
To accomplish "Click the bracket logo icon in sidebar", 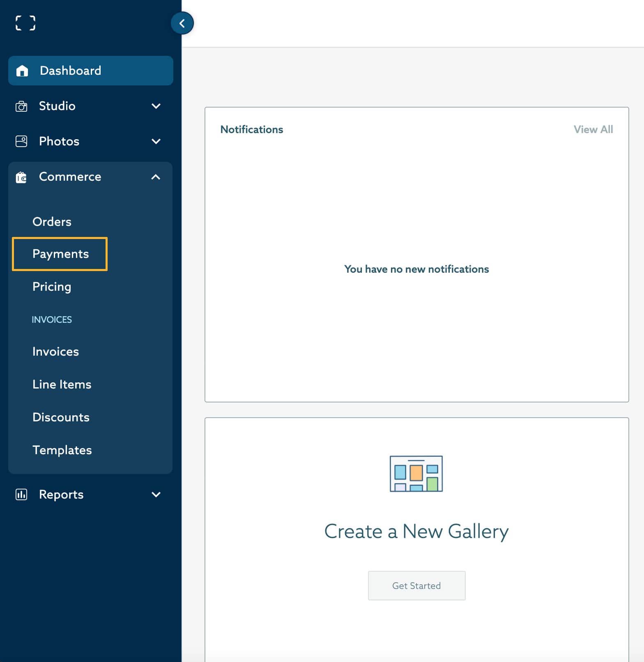I will click(25, 23).
